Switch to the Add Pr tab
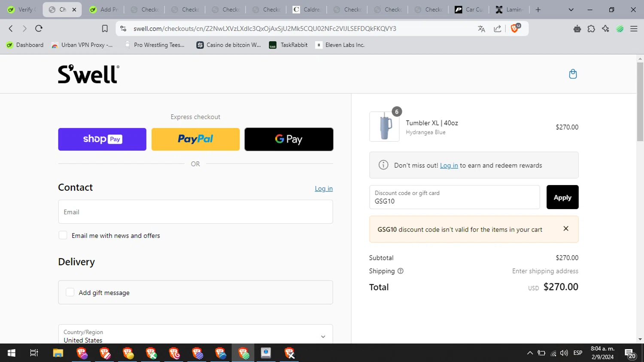This screenshot has width=644, height=362. 103,9
